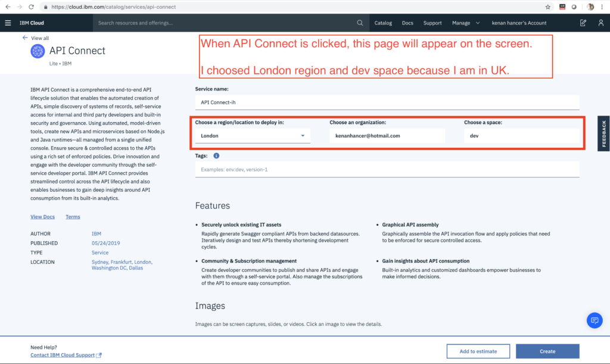Click the site lock padlock icon
Viewport: 610px width, 364px height.
click(45, 7)
